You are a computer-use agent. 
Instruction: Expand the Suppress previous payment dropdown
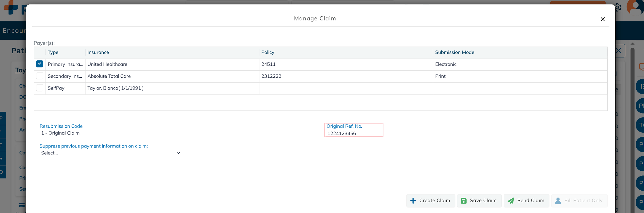click(110, 153)
